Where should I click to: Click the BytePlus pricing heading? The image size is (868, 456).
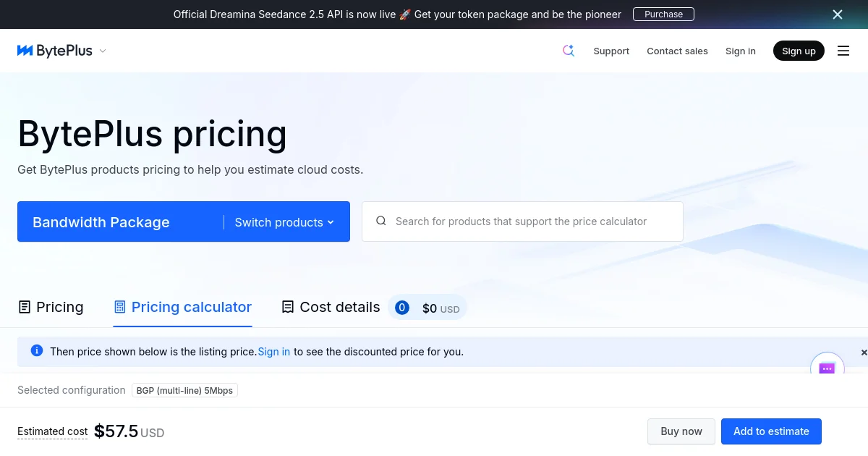coord(153,134)
